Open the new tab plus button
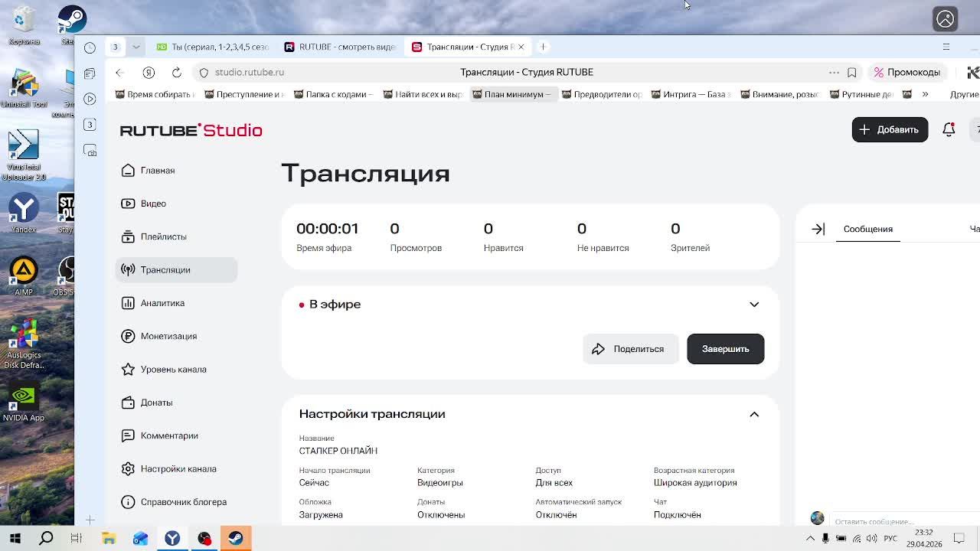The height and width of the screenshot is (551, 980). tap(543, 47)
